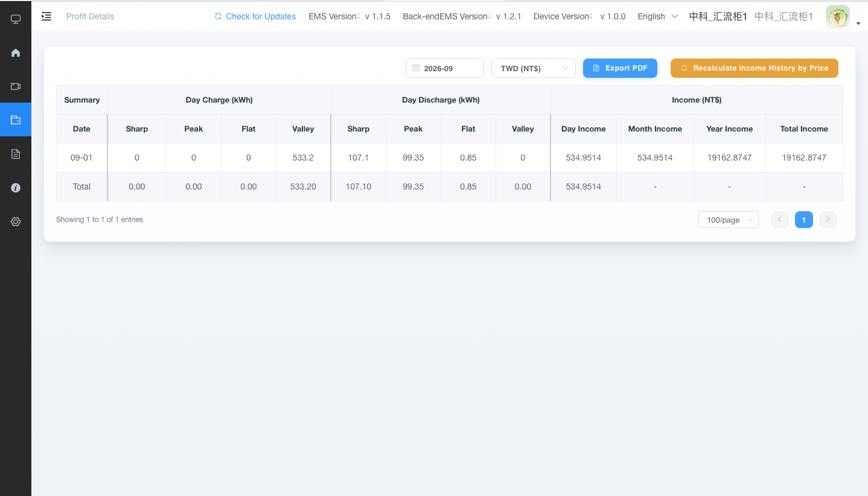The width and height of the screenshot is (868, 496).
Task: Click the Total row label
Action: click(x=81, y=186)
